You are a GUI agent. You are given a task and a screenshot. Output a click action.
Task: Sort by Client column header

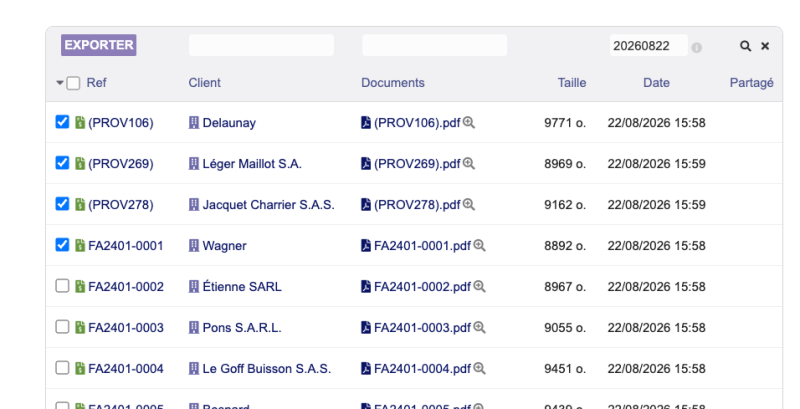point(205,83)
